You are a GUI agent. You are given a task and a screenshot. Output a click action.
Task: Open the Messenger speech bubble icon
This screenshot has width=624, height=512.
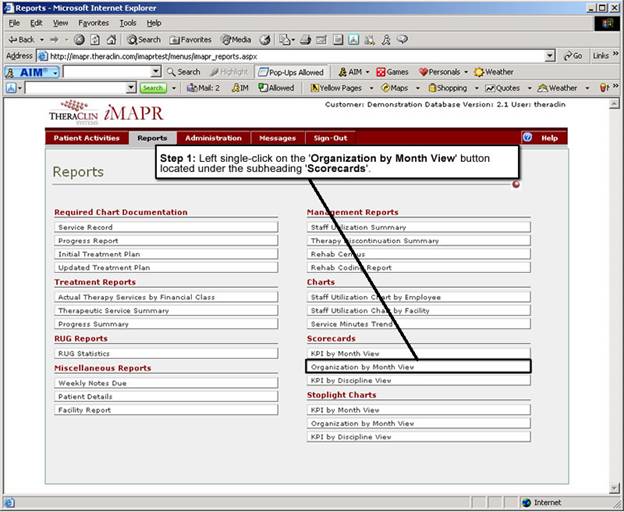pyautogui.click(x=402, y=39)
